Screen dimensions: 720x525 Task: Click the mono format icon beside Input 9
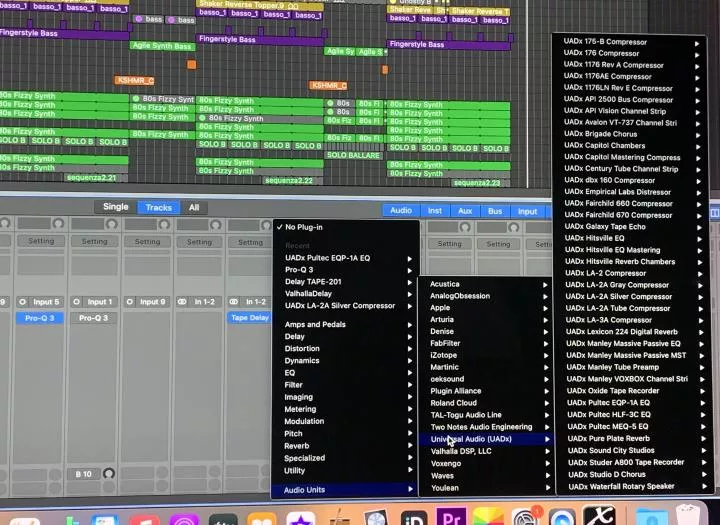129,302
